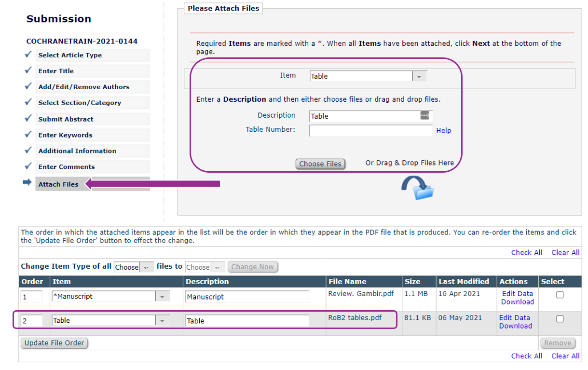
Task: Open the Submit Abstract step
Action: tap(66, 119)
